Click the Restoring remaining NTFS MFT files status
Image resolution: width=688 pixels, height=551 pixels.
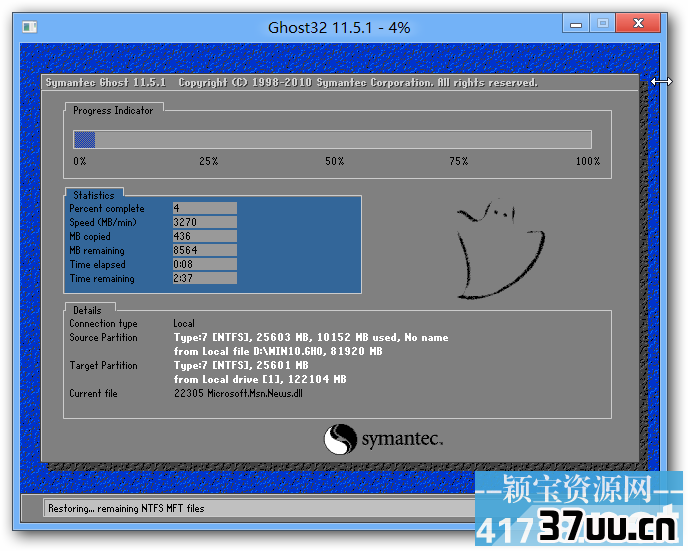tap(126, 508)
